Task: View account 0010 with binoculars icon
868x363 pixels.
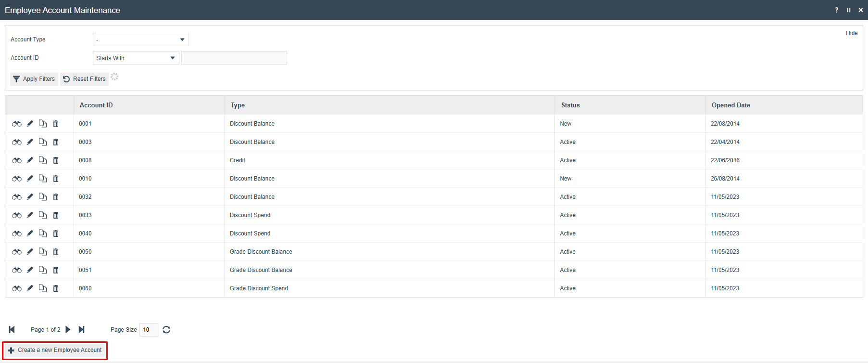Action: tap(17, 179)
